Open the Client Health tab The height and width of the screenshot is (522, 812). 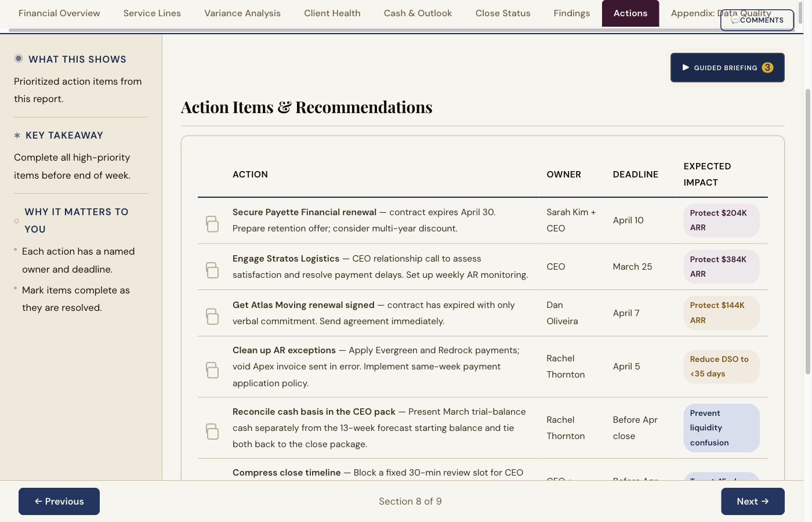click(x=332, y=13)
